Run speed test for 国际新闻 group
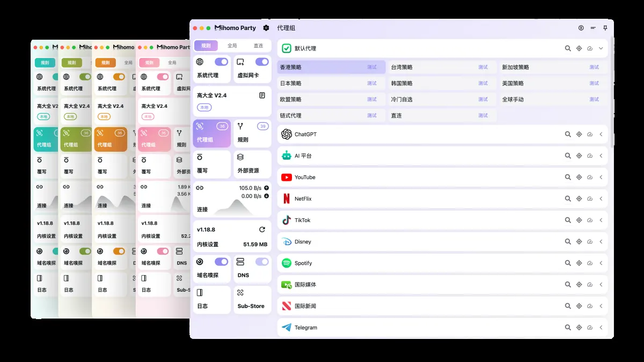 point(590,306)
